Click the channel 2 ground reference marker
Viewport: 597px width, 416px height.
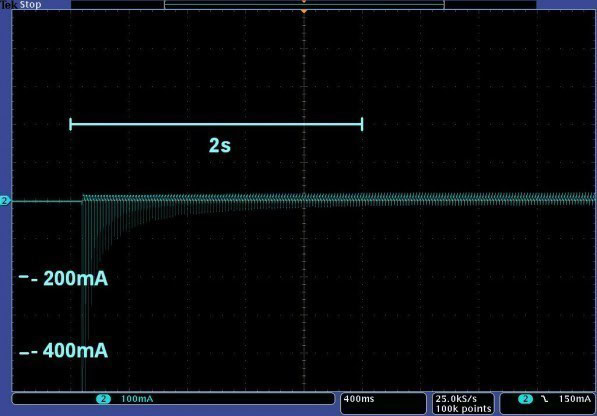tap(5, 201)
